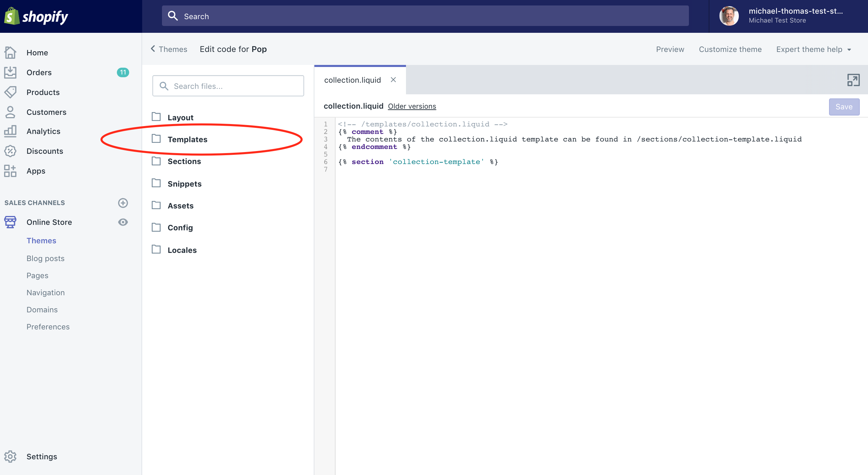Click the Sections folder icon
The image size is (868, 475).
pos(156,161)
